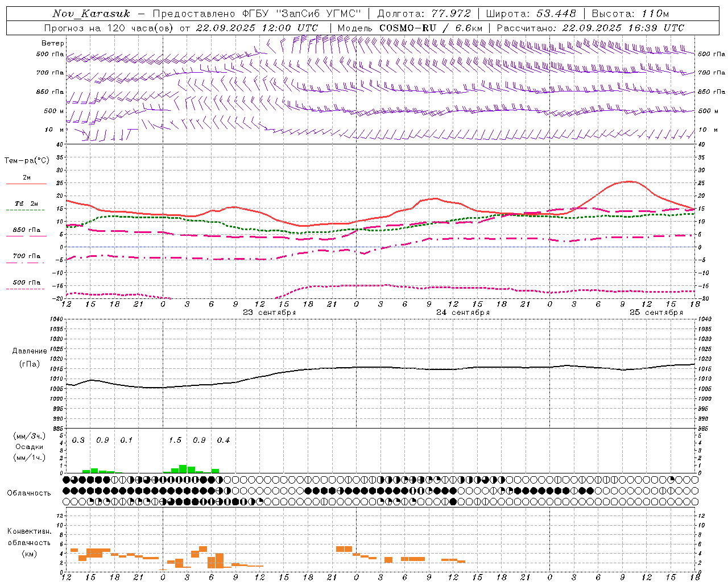Click the date label 24 сентября
The image size is (728, 582).
pos(463,313)
